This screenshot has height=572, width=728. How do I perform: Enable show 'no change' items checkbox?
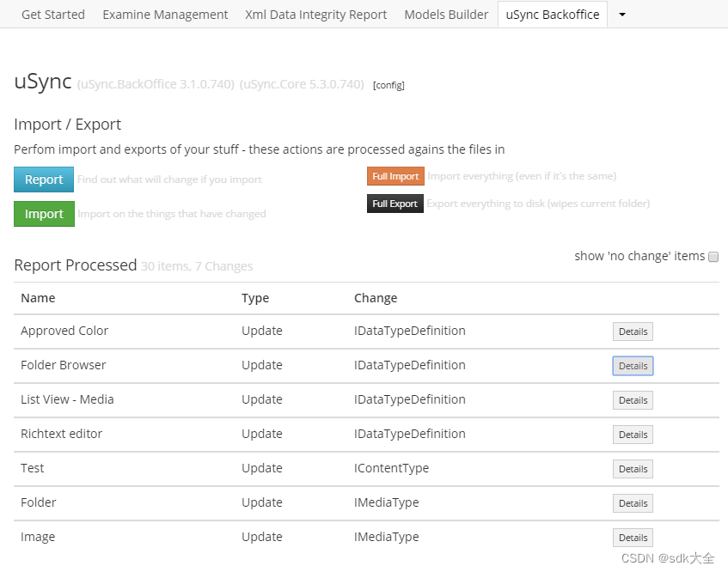coord(713,257)
